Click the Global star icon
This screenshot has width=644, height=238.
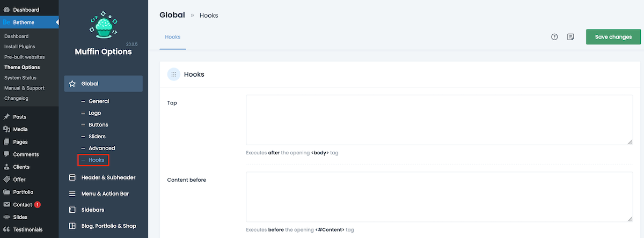pos(72,84)
